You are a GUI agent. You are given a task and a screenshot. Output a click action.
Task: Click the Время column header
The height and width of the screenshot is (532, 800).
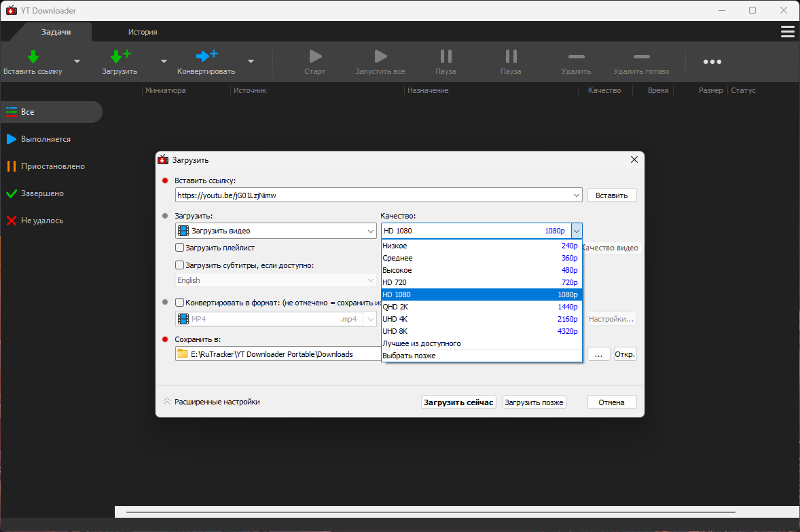click(x=658, y=90)
